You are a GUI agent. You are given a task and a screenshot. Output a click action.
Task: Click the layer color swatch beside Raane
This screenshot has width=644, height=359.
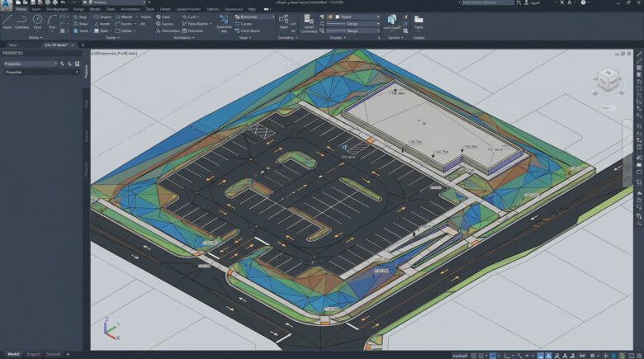click(337, 17)
